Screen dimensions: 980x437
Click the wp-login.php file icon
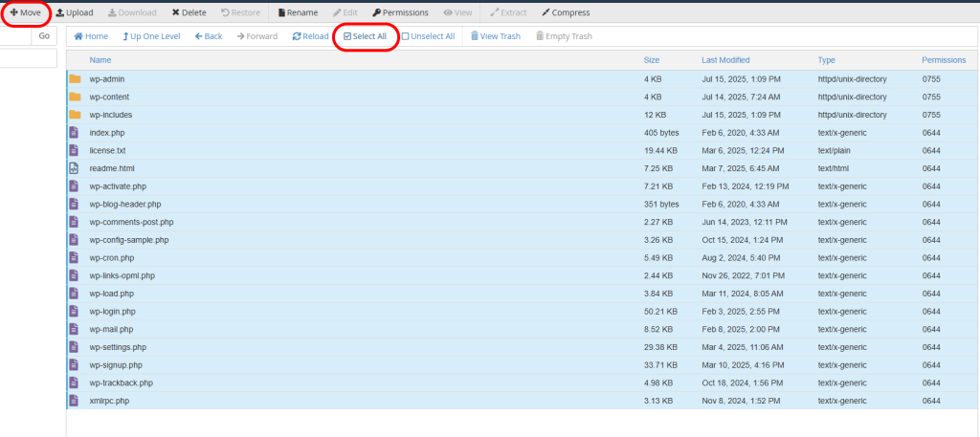74,311
